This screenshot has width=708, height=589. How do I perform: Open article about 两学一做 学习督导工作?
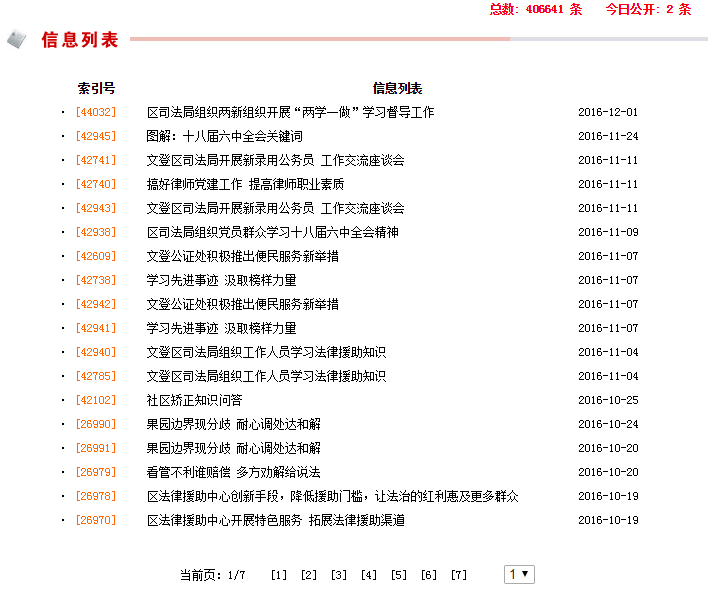[290, 112]
